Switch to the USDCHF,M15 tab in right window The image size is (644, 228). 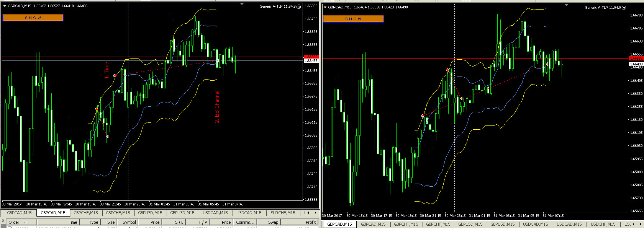pyautogui.click(x=603, y=224)
